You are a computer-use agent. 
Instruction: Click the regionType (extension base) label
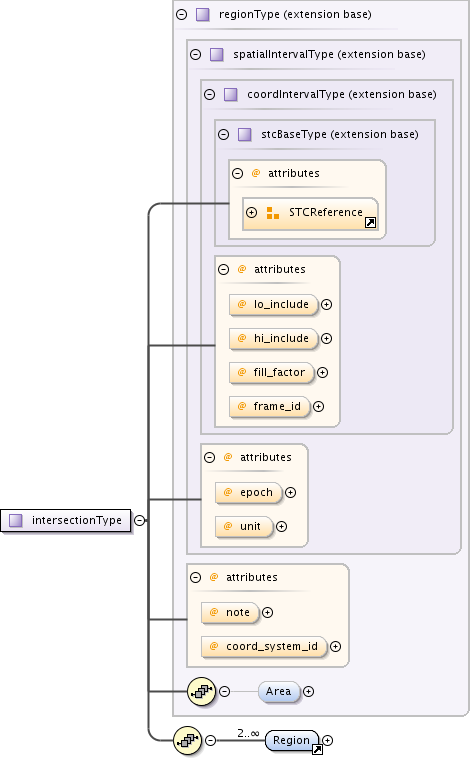click(x=296, y=15)
